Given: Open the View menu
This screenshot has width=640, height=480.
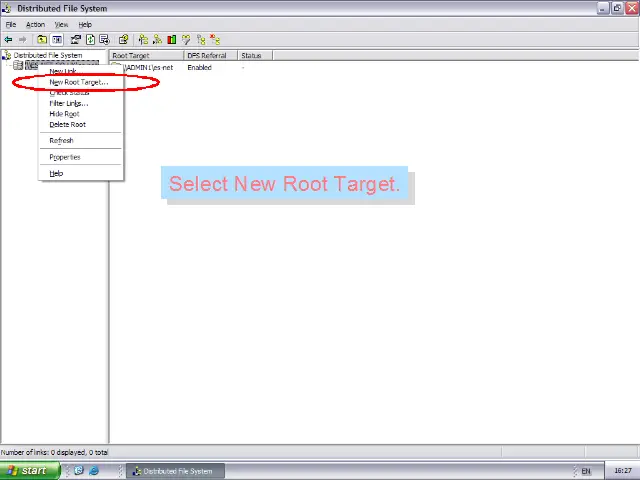Looking at the screenshot, I should point(61,24).
